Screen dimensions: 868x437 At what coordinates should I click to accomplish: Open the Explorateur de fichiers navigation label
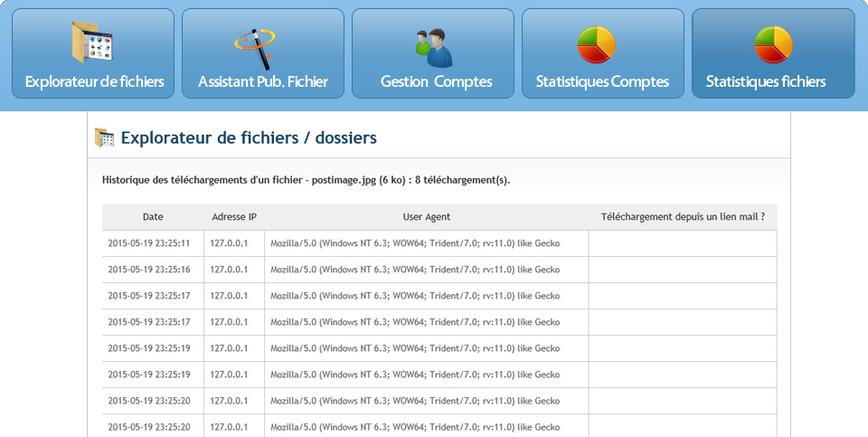coord(94,81)
